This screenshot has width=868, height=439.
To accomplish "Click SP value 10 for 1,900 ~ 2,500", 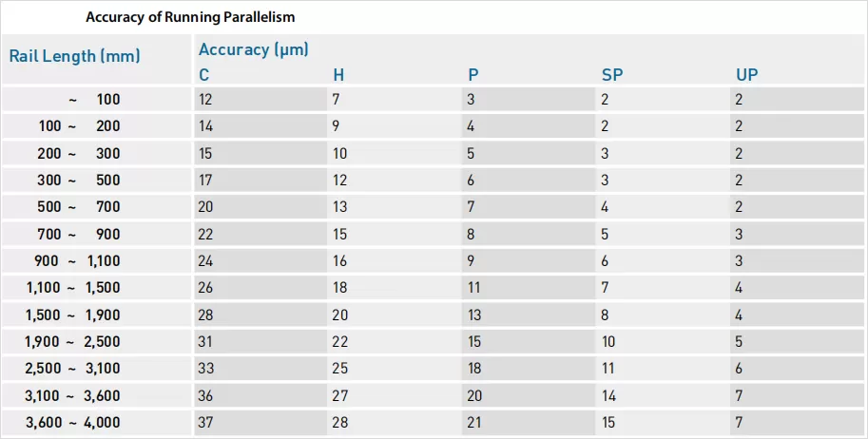I will pyautogui.click(x=608, y=341).
